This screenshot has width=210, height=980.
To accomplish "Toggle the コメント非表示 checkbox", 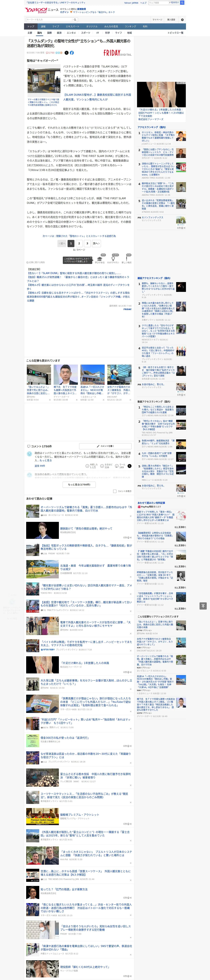I will 115,491.
